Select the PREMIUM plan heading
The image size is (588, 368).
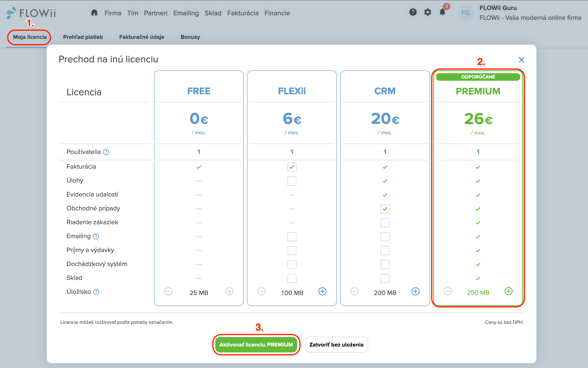[478, 91]
